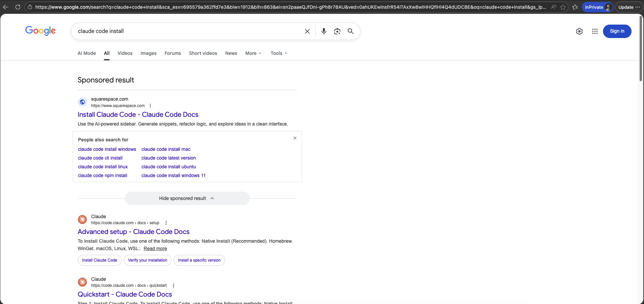The height and width of the screenshot is (304, 644).
Task: Open the browser settings and more menu
Action: 638,7
